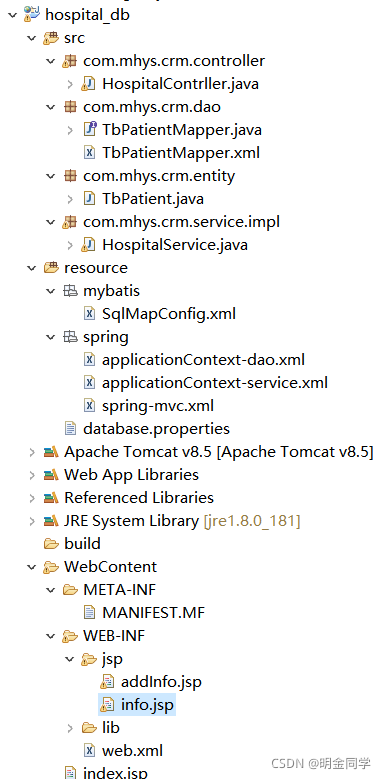Viewport: 386px width, 779px height.
Task: Click the addInfo.jsp file icon
Action: tap(108, 682)
